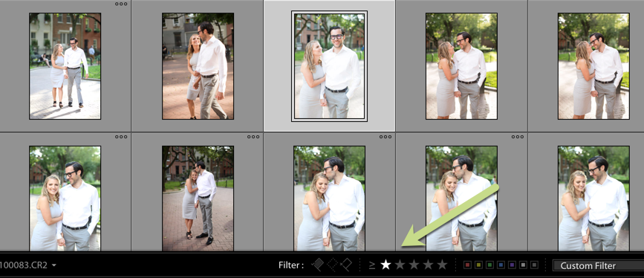Image resolution: width=644 pixels, height=278 pixels.
Task: Filter by rejected photos flag icon
Action: [346, 265]
